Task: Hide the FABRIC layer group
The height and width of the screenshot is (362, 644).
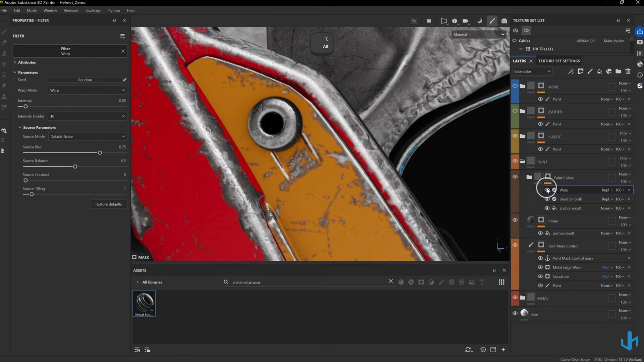Action: click(515, 86)
